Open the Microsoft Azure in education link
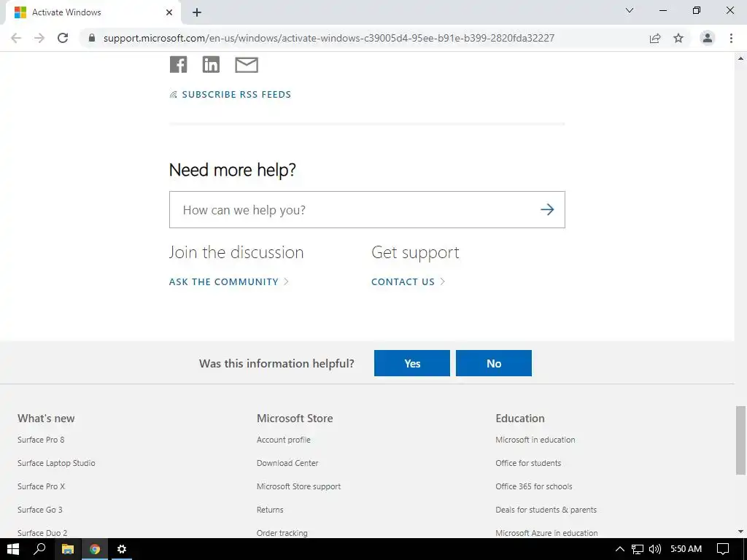747x560 pixels. [546, 533]
